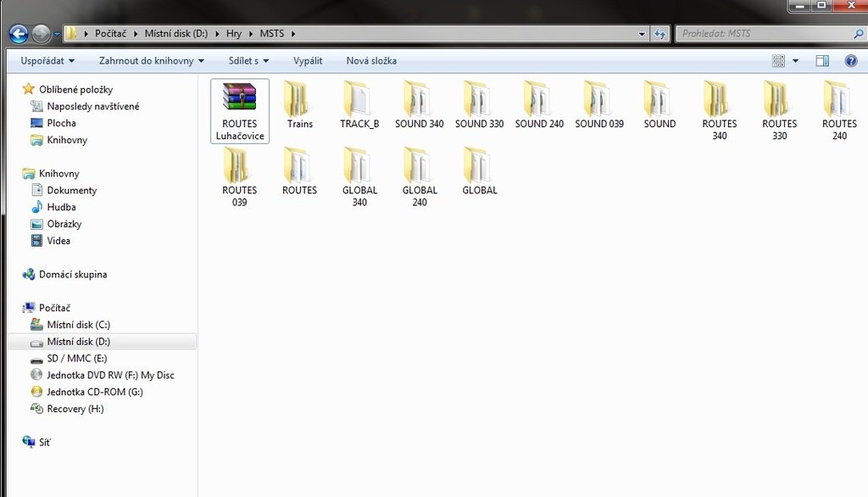Open the Sdílet s menu
This screenshot has width=868, height=497.
(248, 61)
